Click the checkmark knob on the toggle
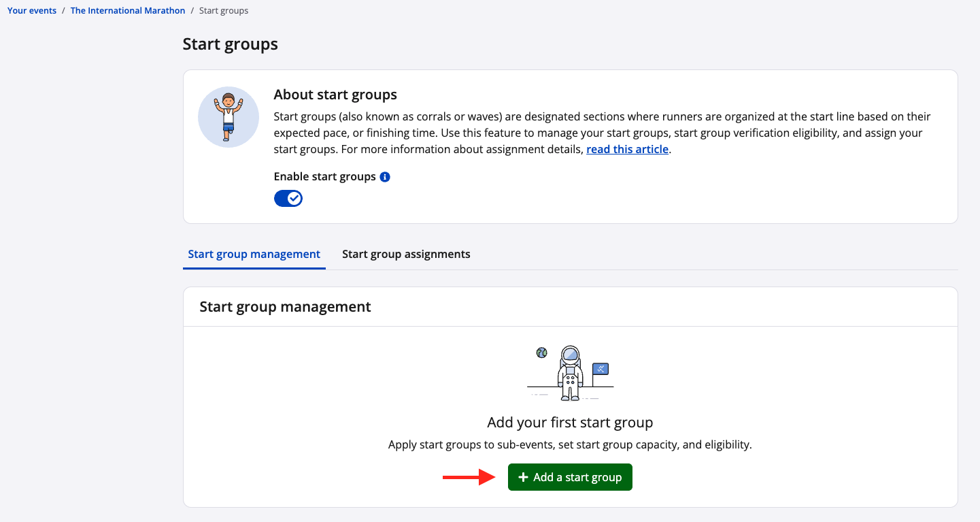980x522 pixels. tap(294, 198)
